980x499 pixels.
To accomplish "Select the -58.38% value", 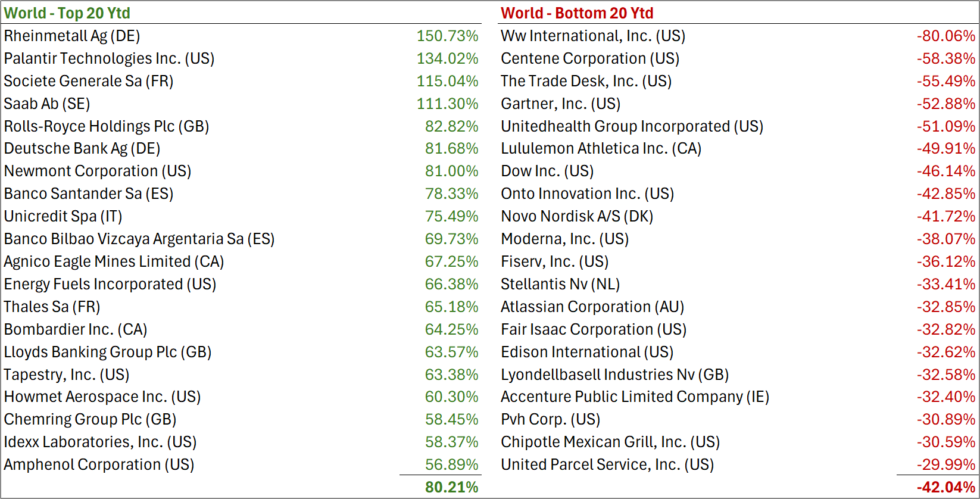I will pos(946,58).
